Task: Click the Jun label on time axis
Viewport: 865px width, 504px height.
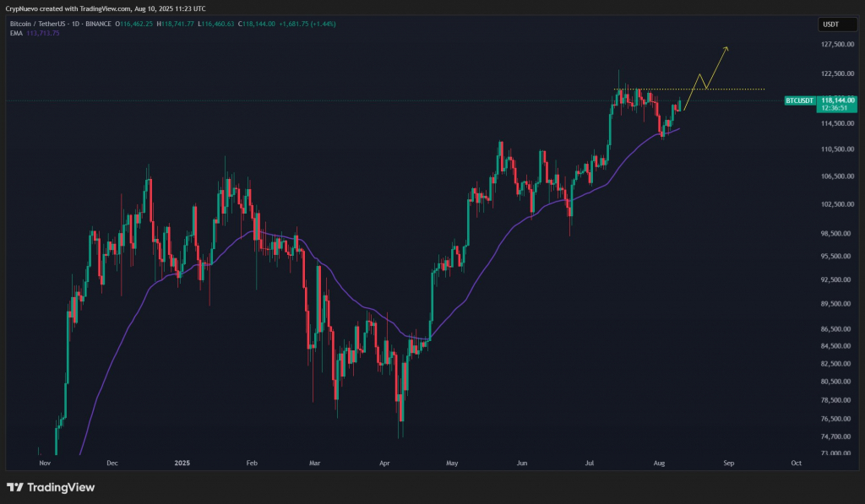Action: [522, 463]
